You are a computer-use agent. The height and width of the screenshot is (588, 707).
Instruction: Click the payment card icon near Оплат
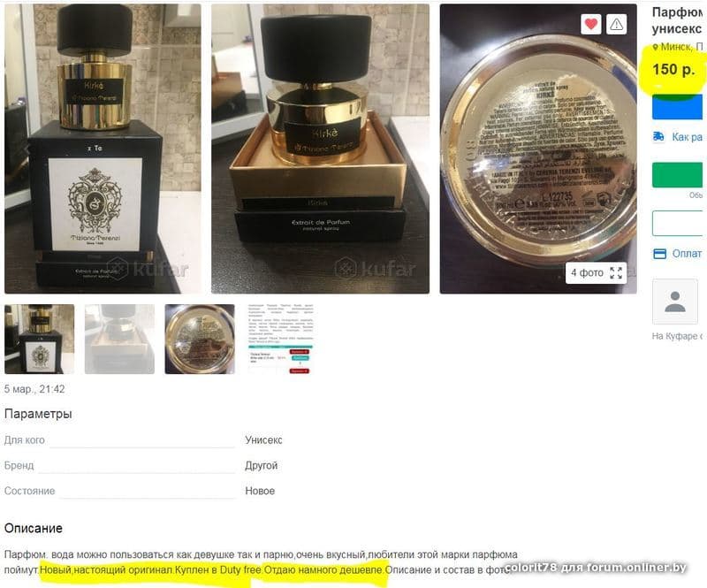coord(659,254)
